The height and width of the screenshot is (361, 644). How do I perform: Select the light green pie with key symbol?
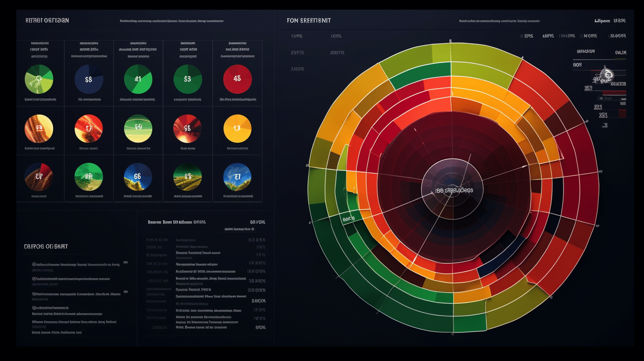pos(39,79)
